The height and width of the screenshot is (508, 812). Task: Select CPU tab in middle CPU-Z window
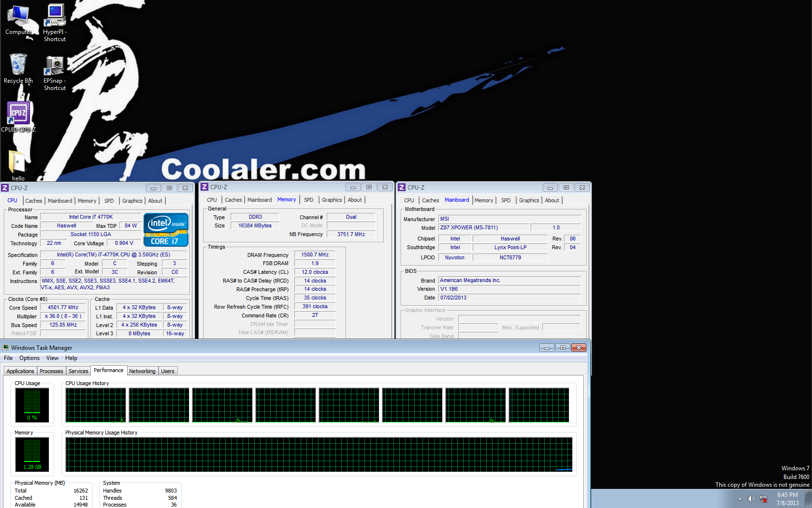pyautogui.click(x=212, y=200)
